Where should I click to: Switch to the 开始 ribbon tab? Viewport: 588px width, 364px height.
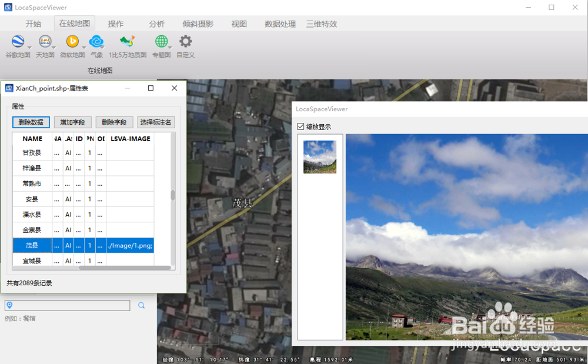(x=34, y=24)
